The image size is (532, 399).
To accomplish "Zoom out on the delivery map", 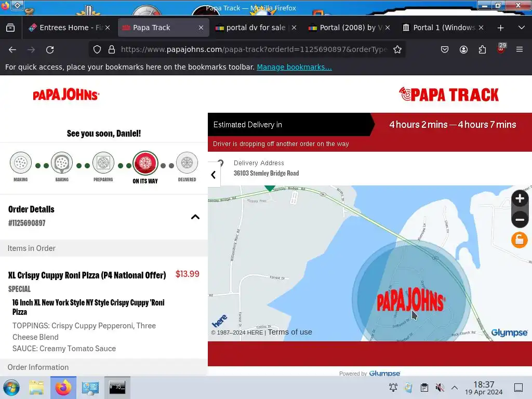I will pos(520,220).
